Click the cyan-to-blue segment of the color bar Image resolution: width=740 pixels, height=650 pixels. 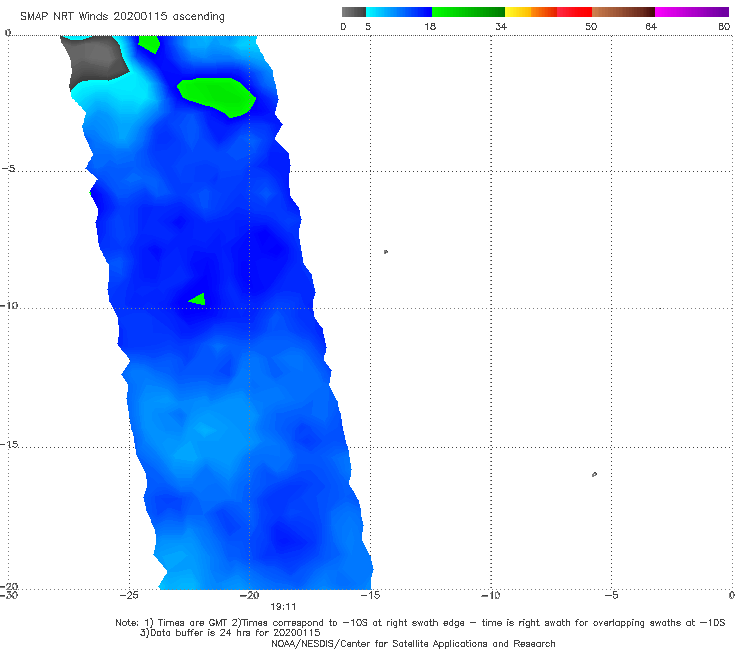click(399, 12)
